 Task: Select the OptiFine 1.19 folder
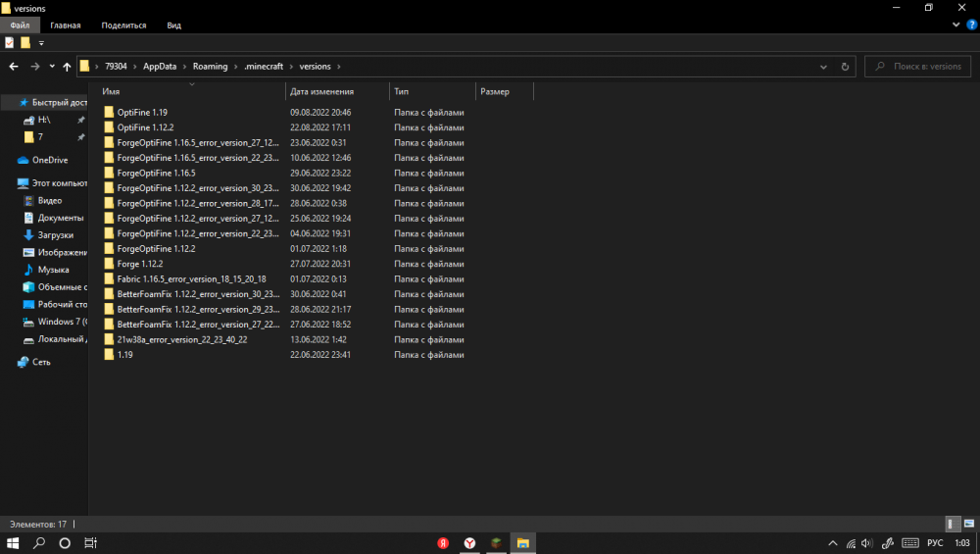142,113
